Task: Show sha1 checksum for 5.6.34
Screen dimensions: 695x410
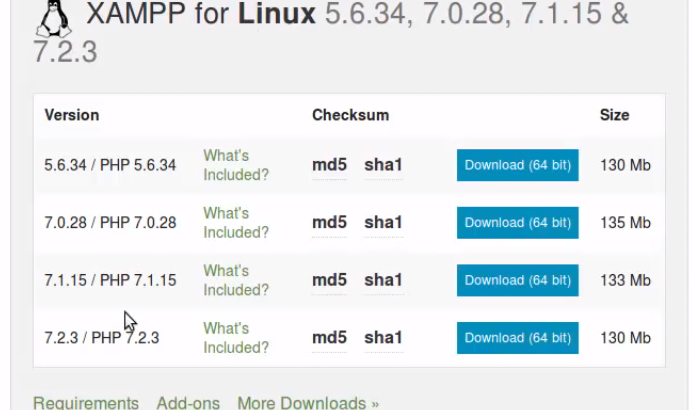Action: [383, 165]
